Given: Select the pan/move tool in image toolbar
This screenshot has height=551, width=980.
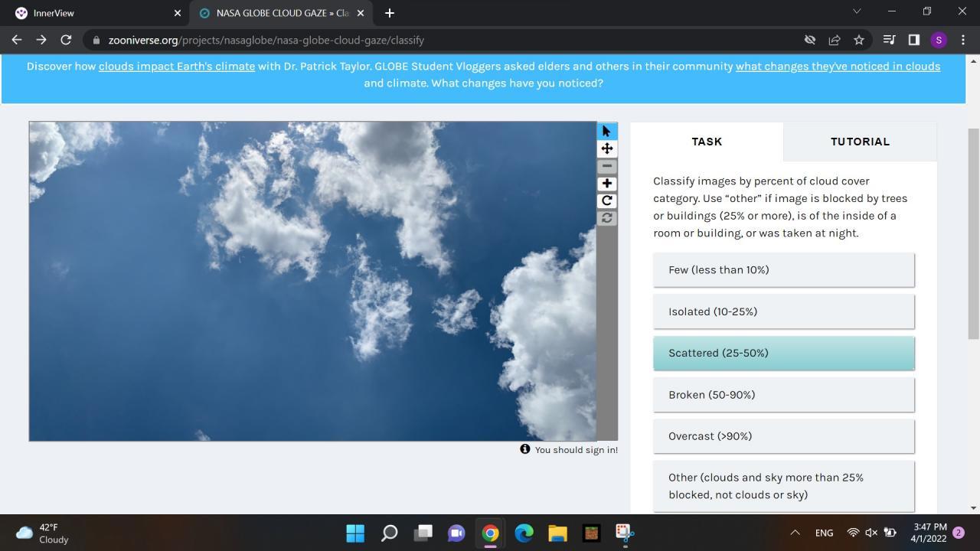Looking at the screenshot, I should [x=606, y=148].
